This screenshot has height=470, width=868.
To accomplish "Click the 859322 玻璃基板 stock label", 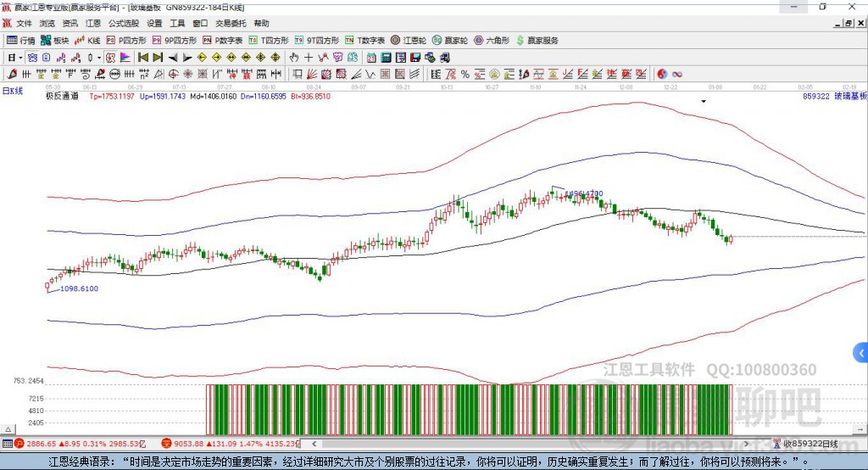I will click(835, 96).
